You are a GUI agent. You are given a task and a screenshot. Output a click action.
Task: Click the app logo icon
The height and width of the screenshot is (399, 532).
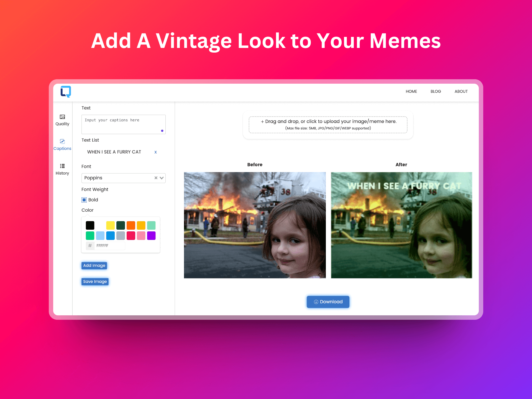coord(66,91)
